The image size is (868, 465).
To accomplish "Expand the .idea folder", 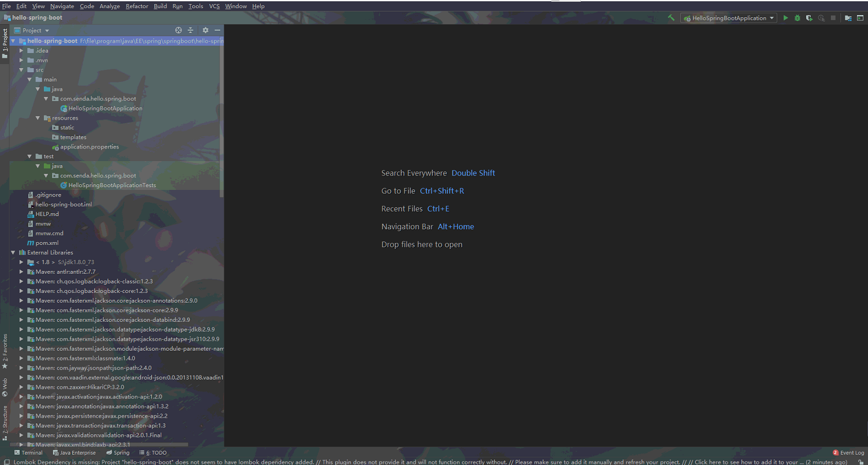I will 22,50.
